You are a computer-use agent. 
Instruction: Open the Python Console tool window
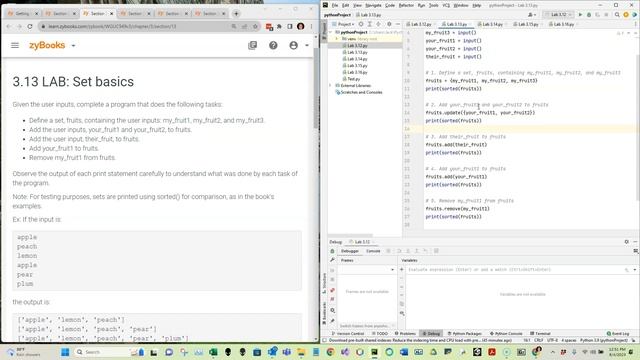pos(506,334)
